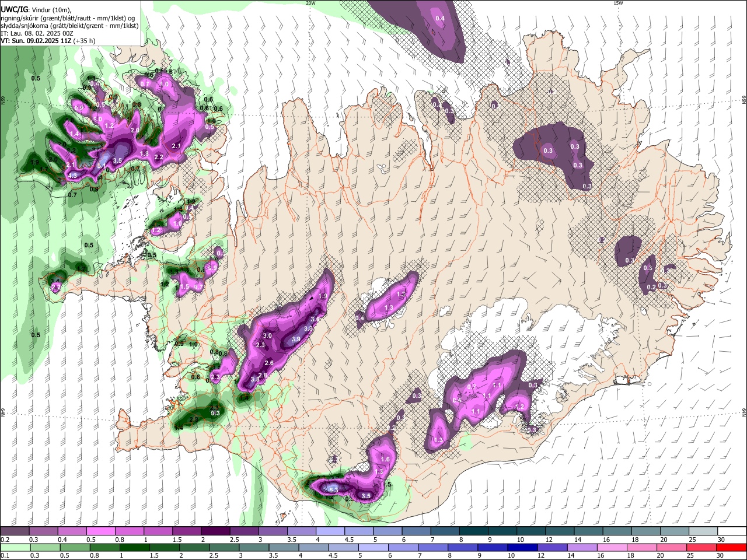
Task: Pick the darkest purple upper swatch starting at 2
Action: (215, 531)
